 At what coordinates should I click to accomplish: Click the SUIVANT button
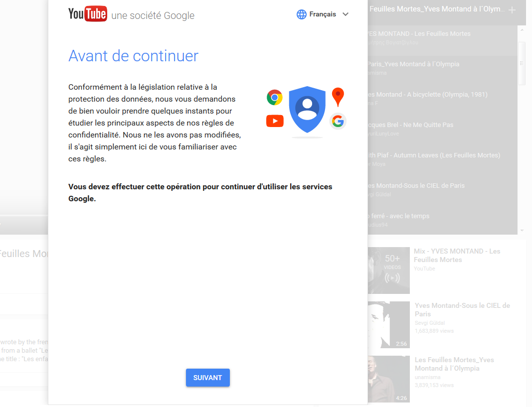(207, 378)
